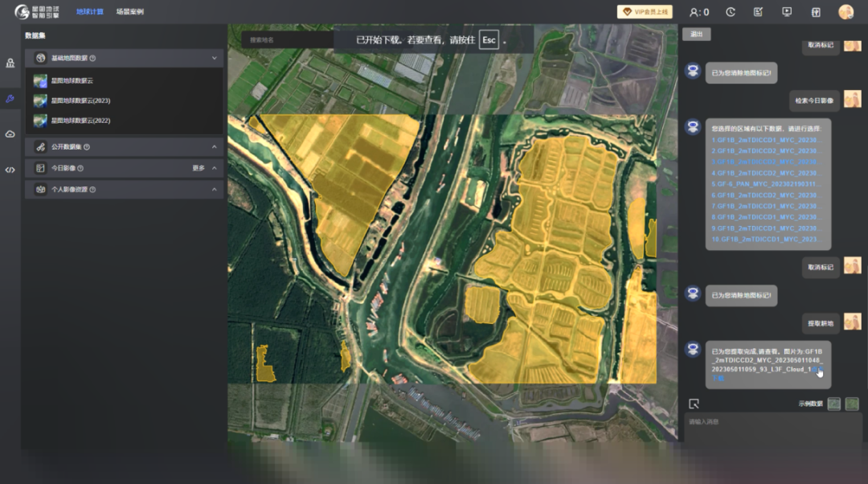The image size is (868, 484).
Task: Click the video tutorial monitor icon
Action: point(786,12)
